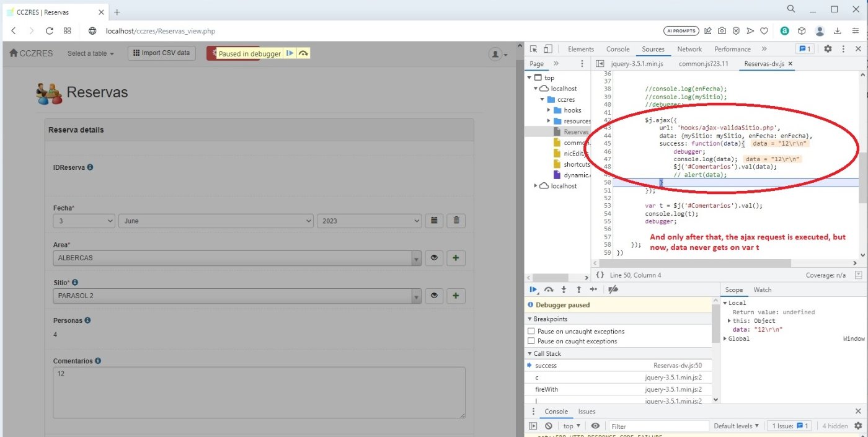The width and height of the screenshot is (868, 437).
Task: Click the console Filter input
Action: [x=658, y=426]
